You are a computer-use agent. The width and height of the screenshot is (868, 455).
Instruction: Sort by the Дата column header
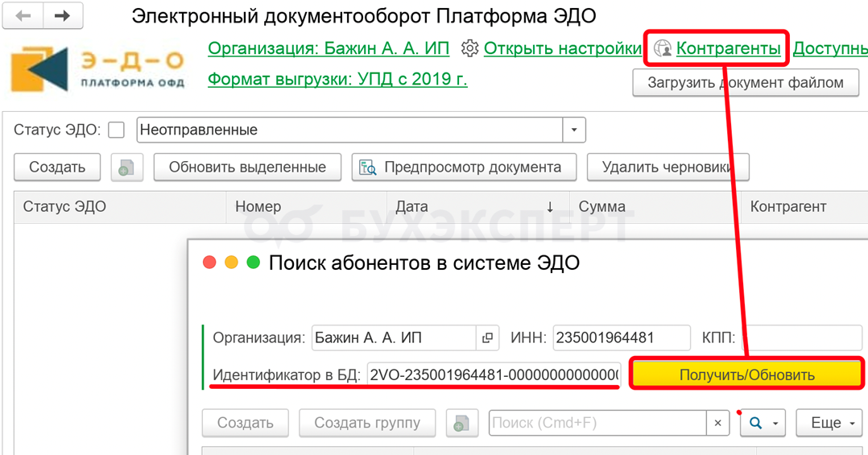click(x=477, y=207)
